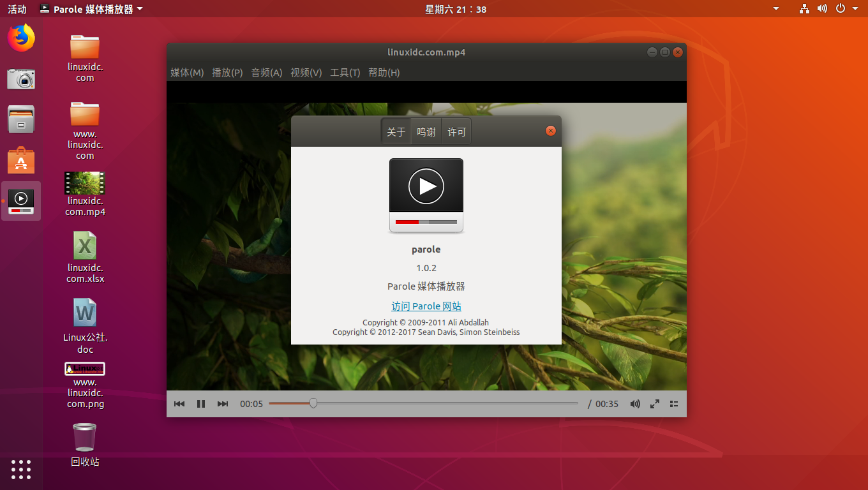
Task: Launch the screenshot camera app in dock
Action: click(21, 79)
